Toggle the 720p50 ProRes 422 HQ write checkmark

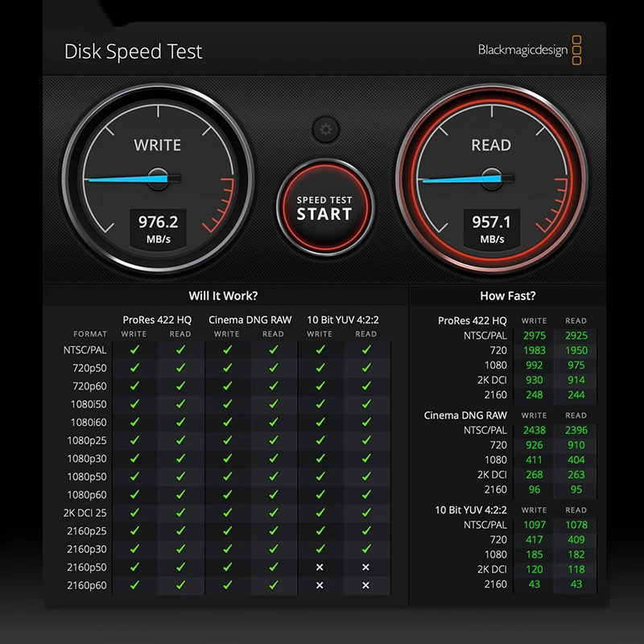pos(135,368)
